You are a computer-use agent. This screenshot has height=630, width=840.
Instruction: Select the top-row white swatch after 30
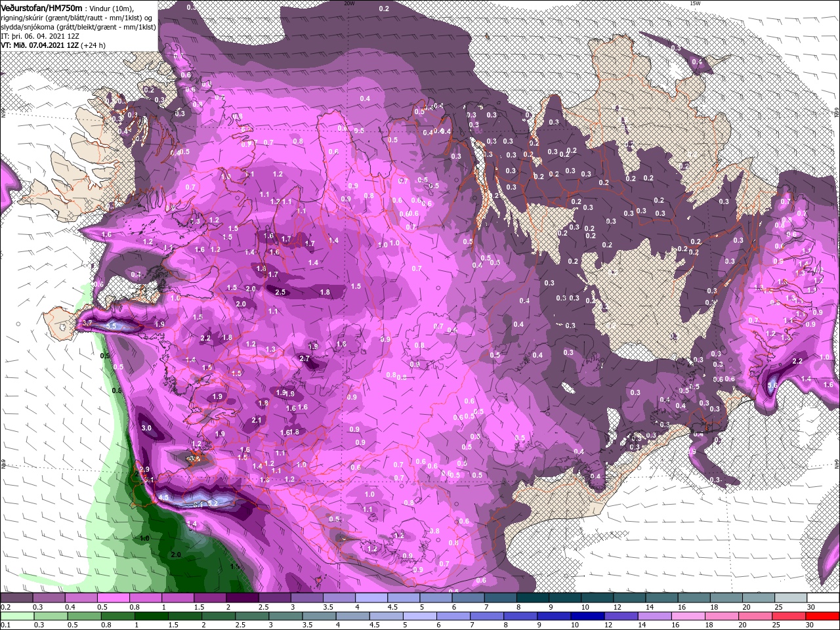[x=824, y=598]
